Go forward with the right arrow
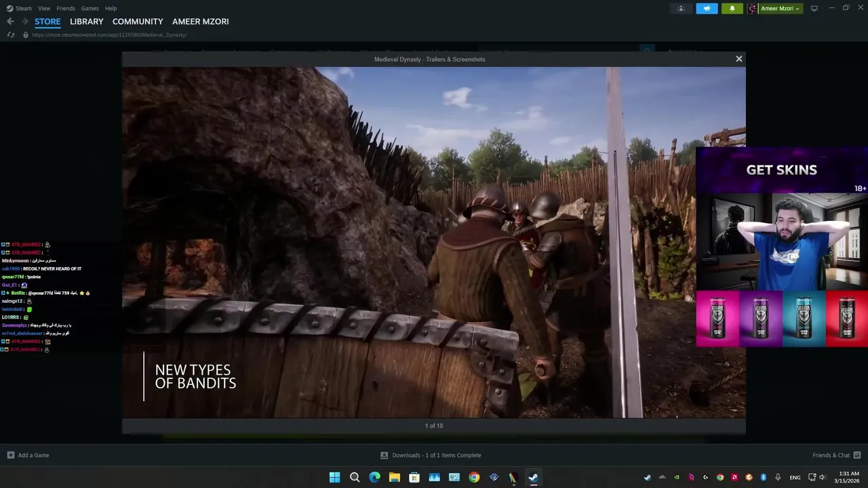This screenshot has width=868, height=488. 24,22
